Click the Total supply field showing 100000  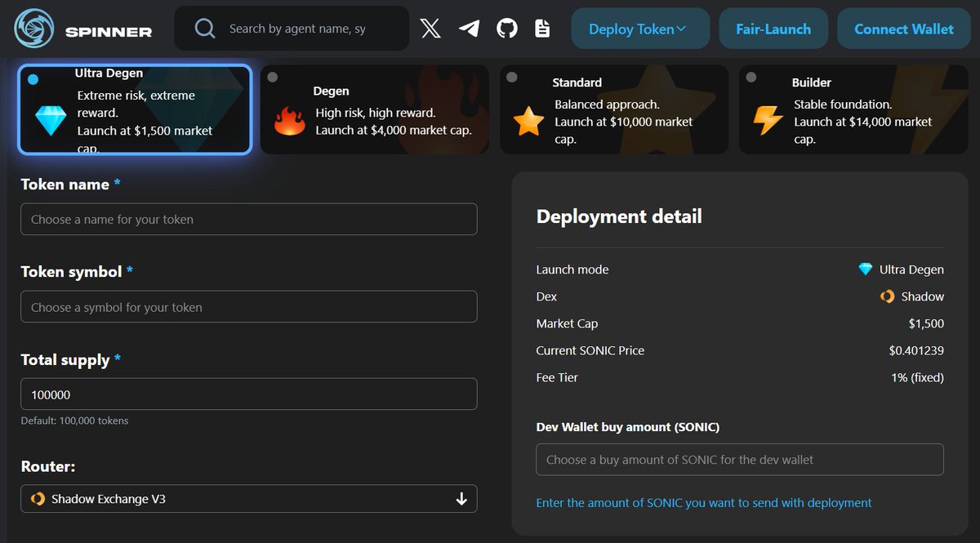pyautogui.click(x=249, y=394)
